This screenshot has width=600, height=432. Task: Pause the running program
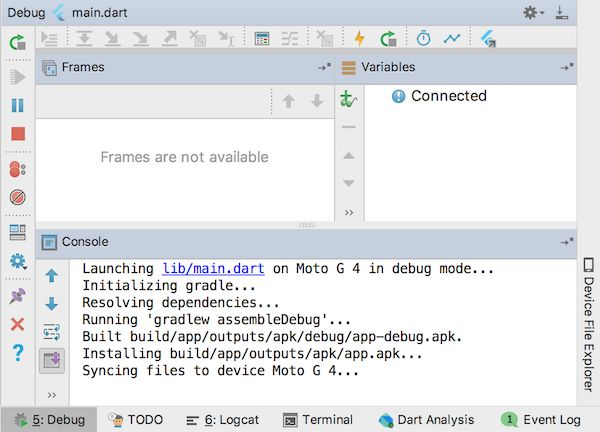18,105
